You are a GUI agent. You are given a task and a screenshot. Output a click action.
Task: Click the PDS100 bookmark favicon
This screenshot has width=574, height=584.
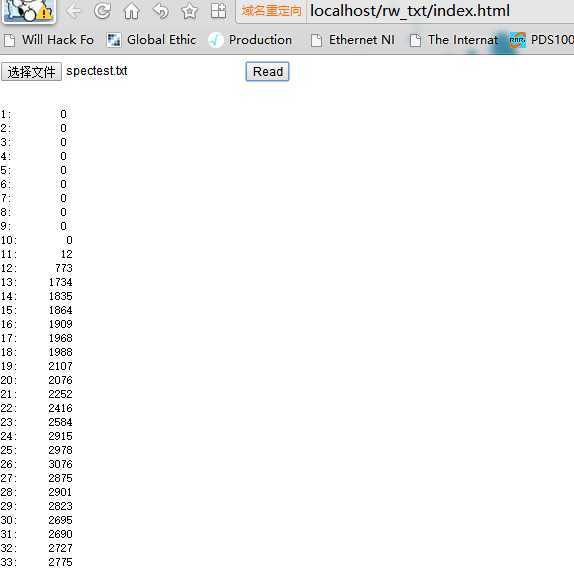pyautogui.click(x=517, y=40)
